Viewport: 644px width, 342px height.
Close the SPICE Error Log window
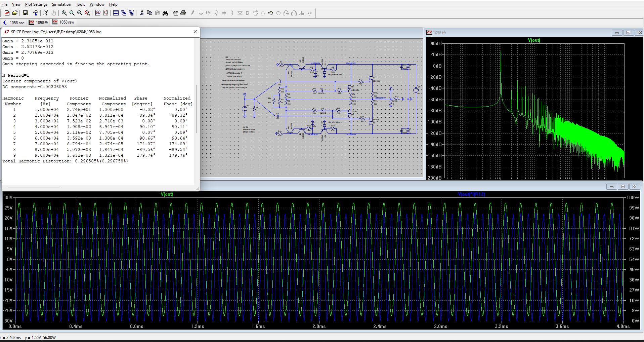(195, 32)
